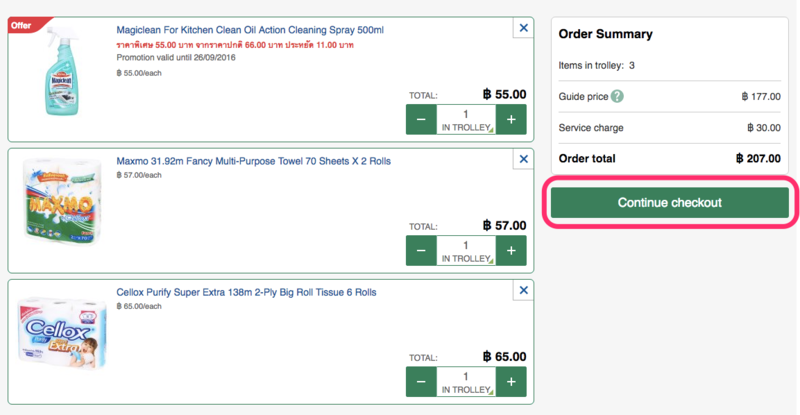This screenshot has width=800, height=415.
Task: Decrease Cellox tissue quantity with minus button
Action: (x=421, y=382)
